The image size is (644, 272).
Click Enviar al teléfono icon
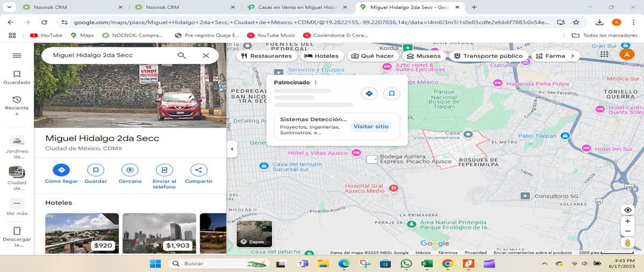point(164,170)
